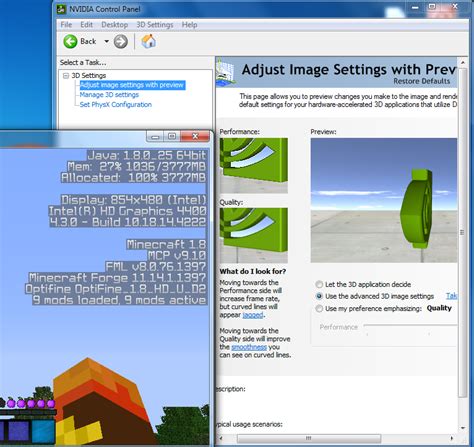Viewport: 474px width, 447px height.
Task: Select Let the 3D application decide
Action: (x=363, y=284)
